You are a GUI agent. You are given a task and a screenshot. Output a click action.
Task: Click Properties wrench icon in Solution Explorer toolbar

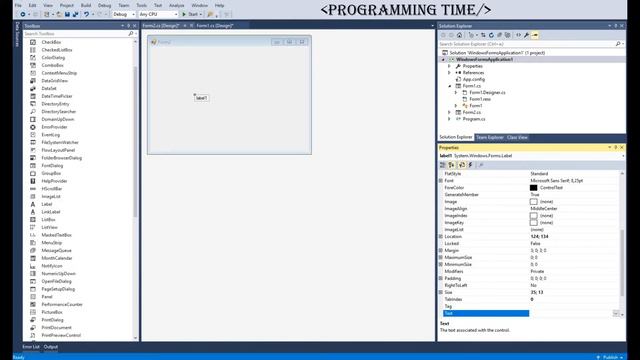(x=527, y=35)
